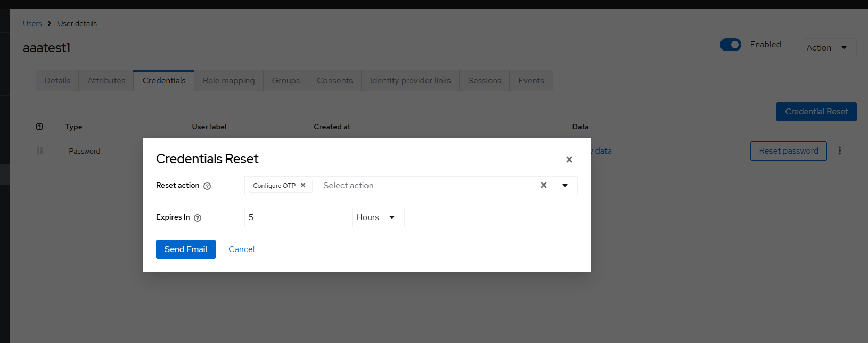Open the Hours unit dropdown
Viewport: 868px width, 343px height.
coord(378,217)
